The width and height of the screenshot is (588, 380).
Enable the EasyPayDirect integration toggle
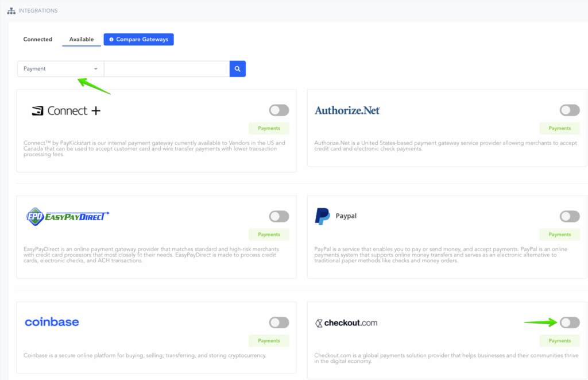tap(279, 216)
